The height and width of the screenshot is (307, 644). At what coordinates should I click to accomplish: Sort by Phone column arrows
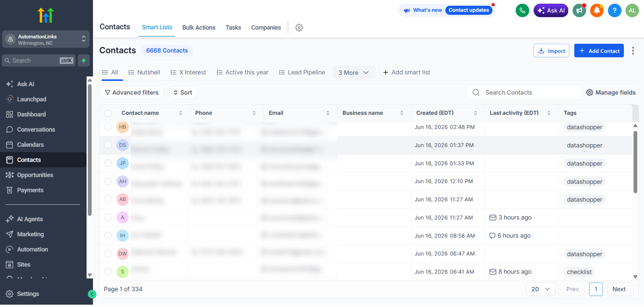click(254, 113)
